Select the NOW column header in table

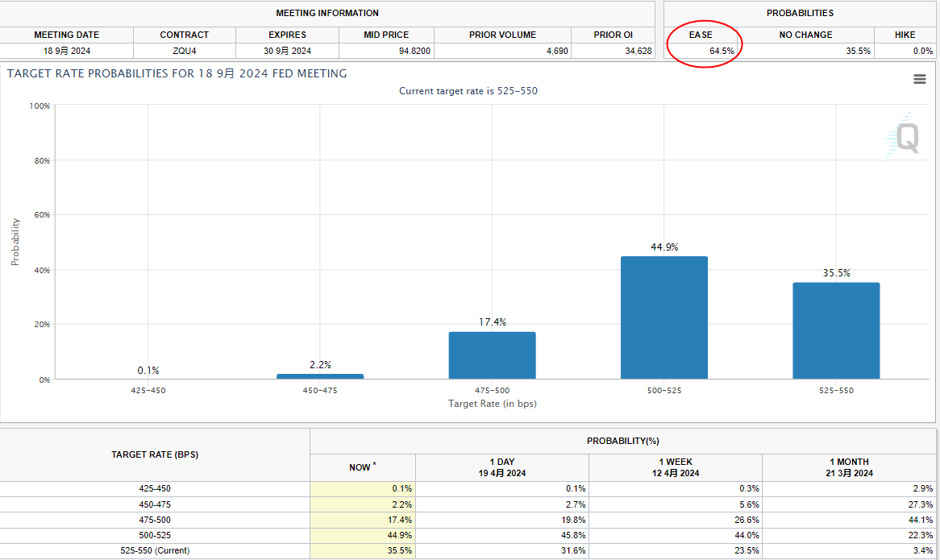pos(362,467)
